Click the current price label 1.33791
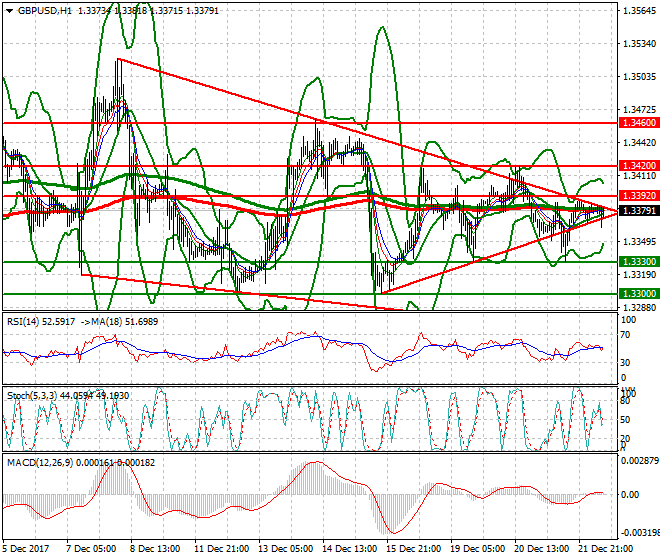Viewport: 660px width, 560px height. [639, 210]
